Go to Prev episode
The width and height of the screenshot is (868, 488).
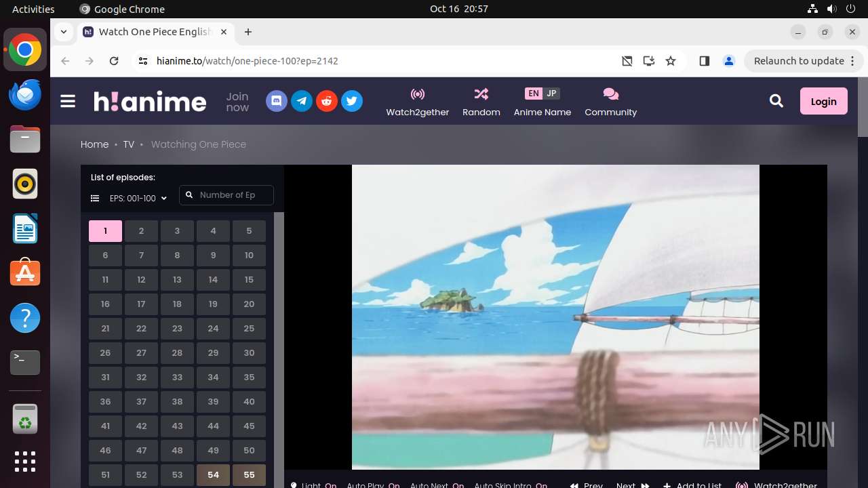tap(587, 485)
